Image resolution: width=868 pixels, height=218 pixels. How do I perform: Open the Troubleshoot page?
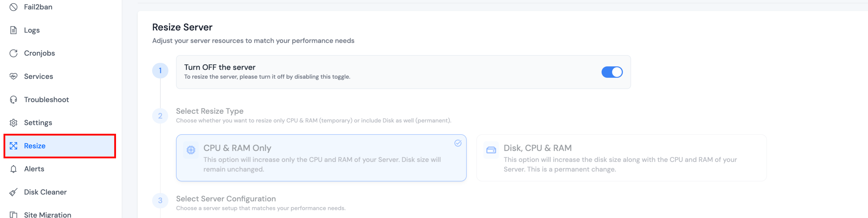(60, 100)
